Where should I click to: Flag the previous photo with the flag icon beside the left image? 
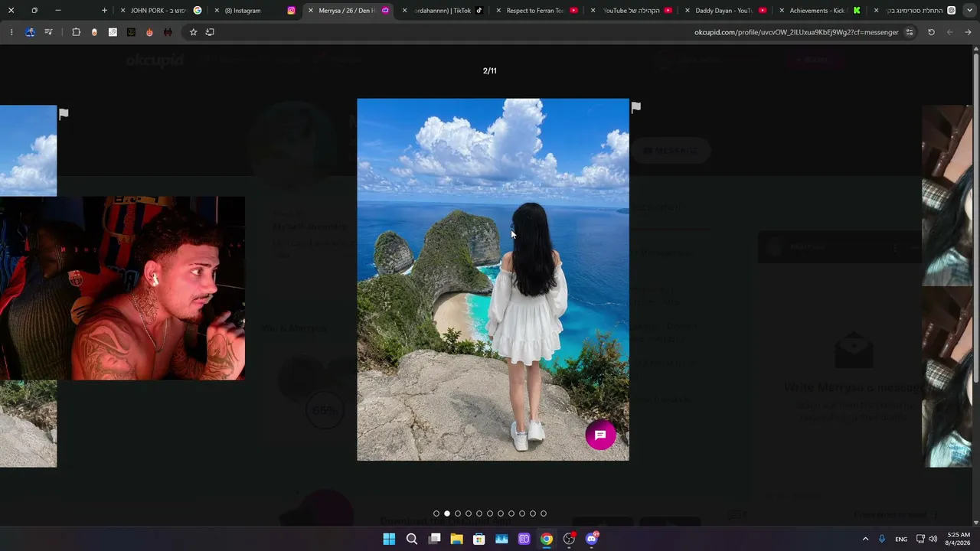(x=64, y=113)
